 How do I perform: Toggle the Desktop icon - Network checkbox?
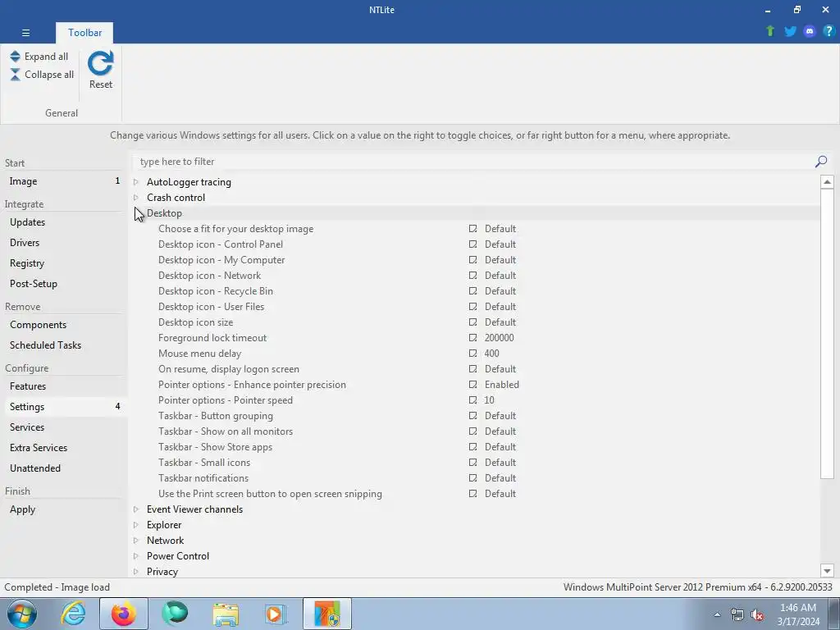[472, 276]
